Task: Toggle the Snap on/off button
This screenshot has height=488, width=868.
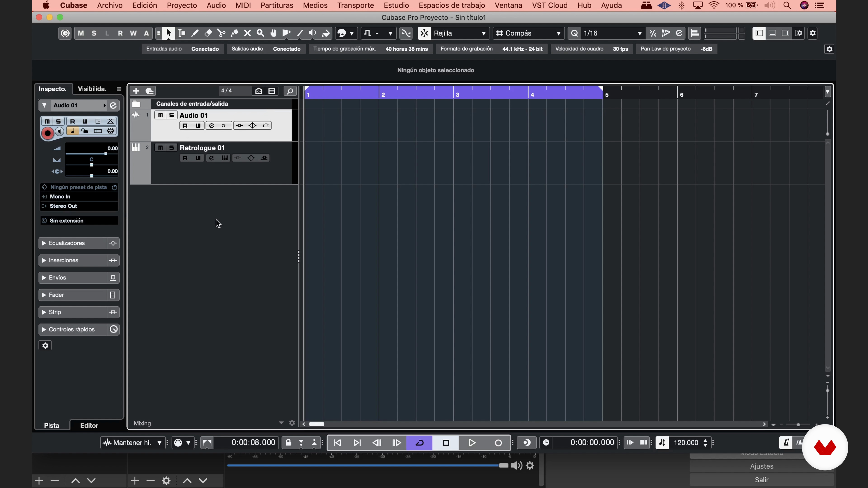Action: [x=424, y=33]
